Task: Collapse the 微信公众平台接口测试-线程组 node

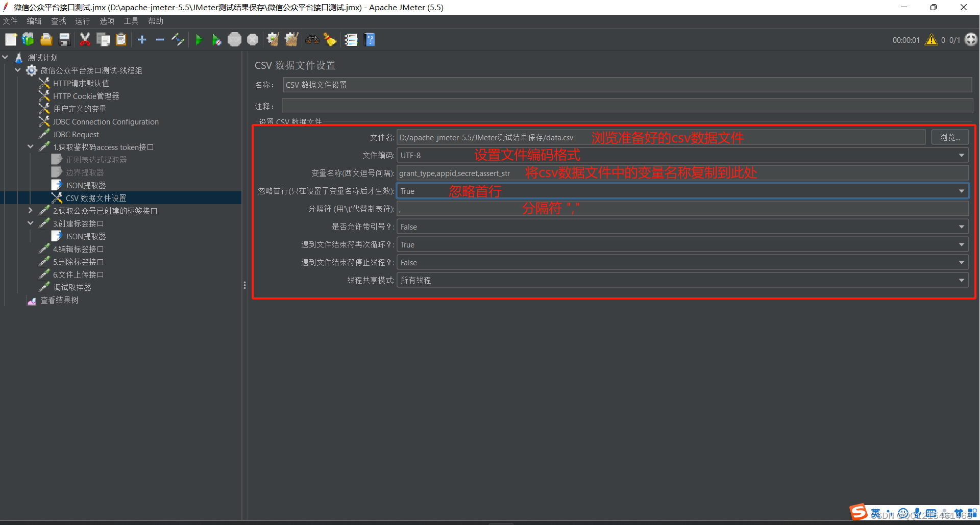Action: pos(18,70)
